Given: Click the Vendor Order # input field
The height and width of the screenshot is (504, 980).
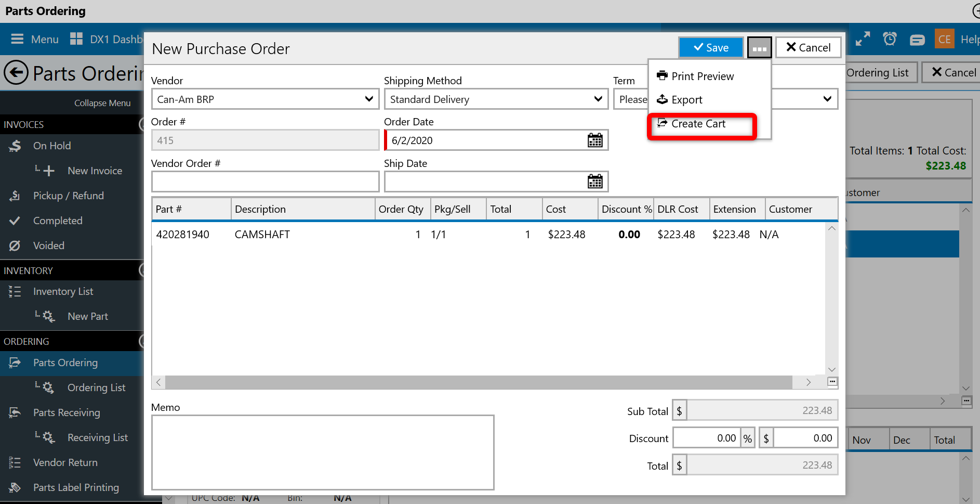Looking at the screenshot, I should (265, 182).
